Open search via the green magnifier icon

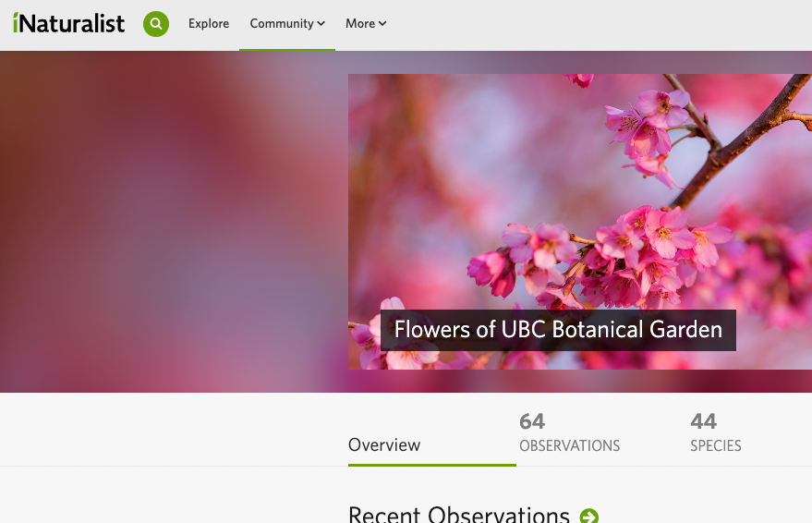(156, 24)
